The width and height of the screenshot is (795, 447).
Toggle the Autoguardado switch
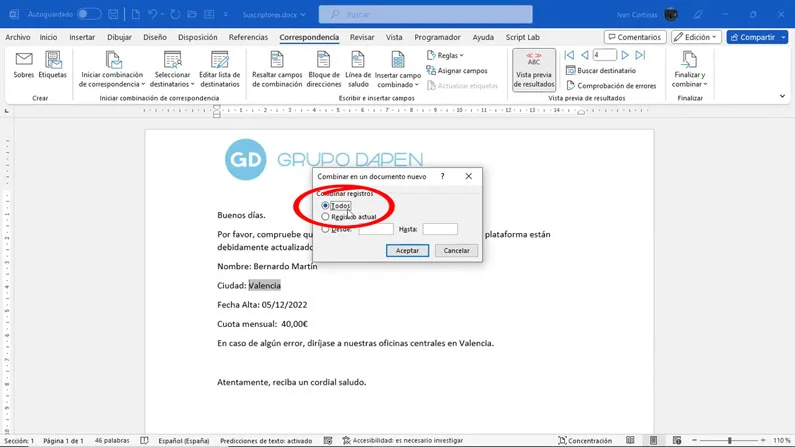[x=89, y=14]
